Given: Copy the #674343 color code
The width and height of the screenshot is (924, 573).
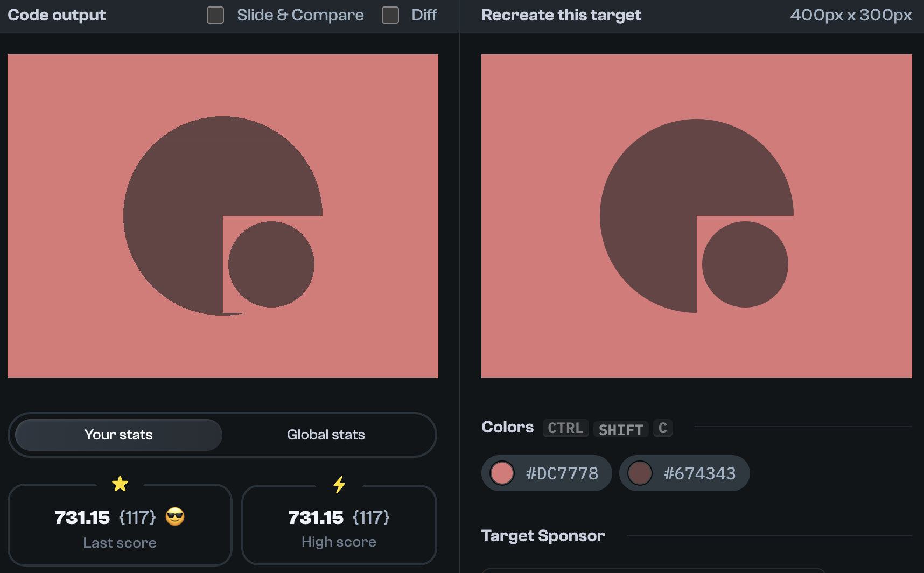Looking at the screenshot, I should click(x=700, y=473).
